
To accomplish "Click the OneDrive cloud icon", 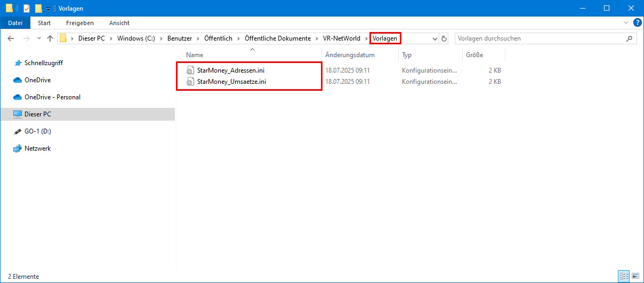I will [17, 80].
